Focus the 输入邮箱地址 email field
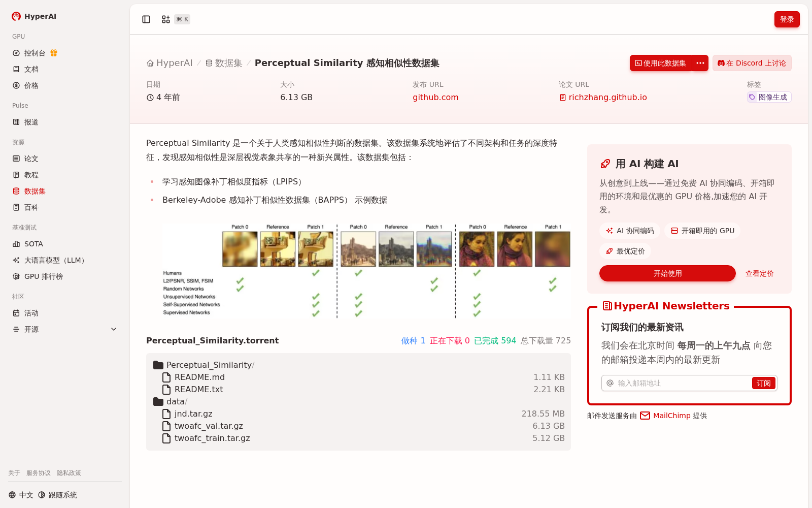Screen dimensions: 812x508 683,383
